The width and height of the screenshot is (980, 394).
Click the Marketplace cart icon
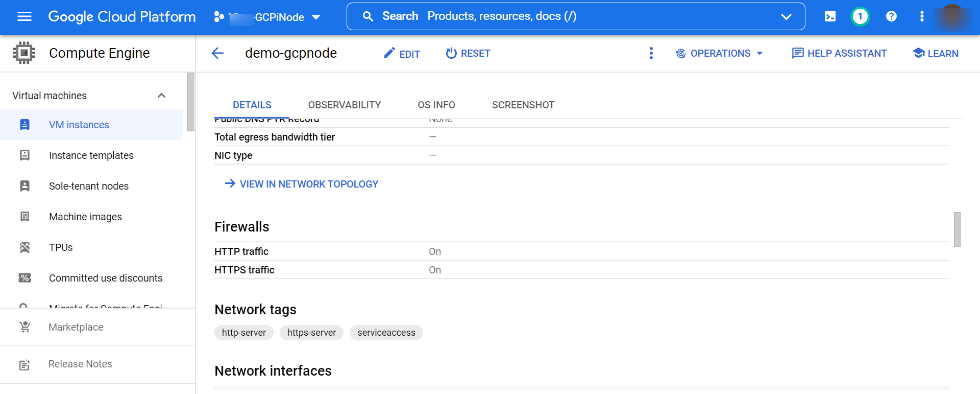(25, 327)
